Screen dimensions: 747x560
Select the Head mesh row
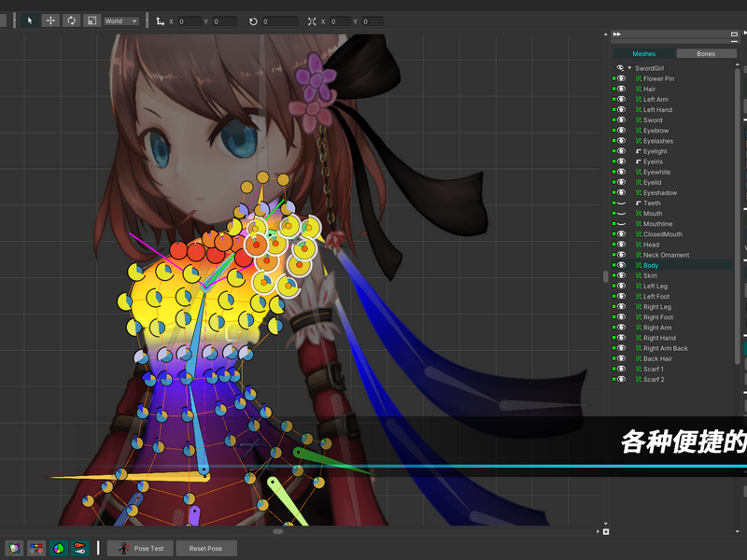pyautogui.click(x=673, y=245)
